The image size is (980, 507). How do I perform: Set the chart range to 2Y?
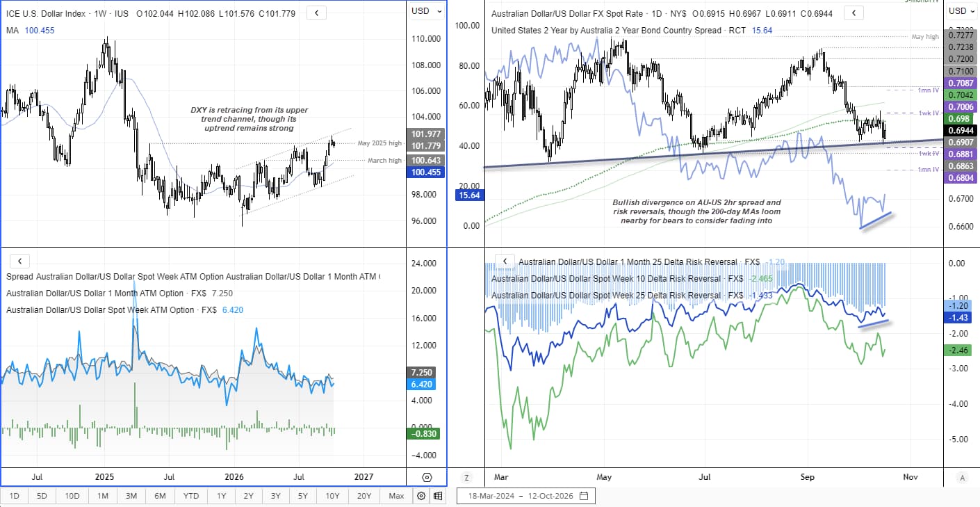pos(248,496)
